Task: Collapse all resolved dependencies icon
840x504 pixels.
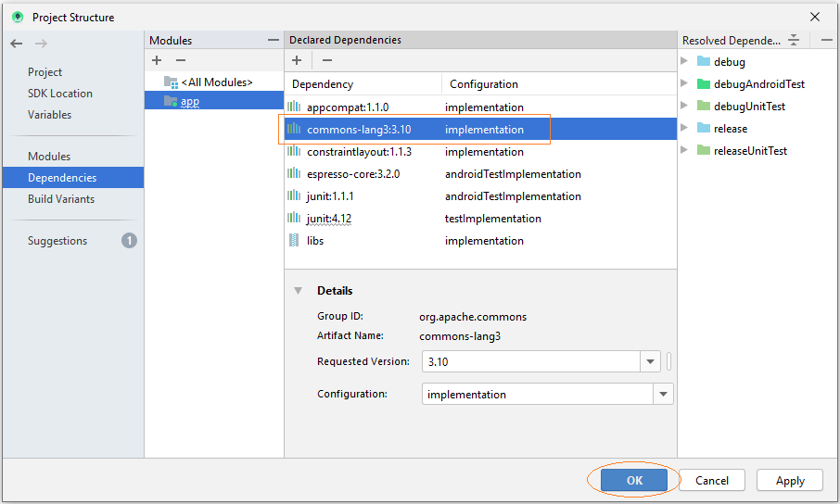Action: coord(794,40)
